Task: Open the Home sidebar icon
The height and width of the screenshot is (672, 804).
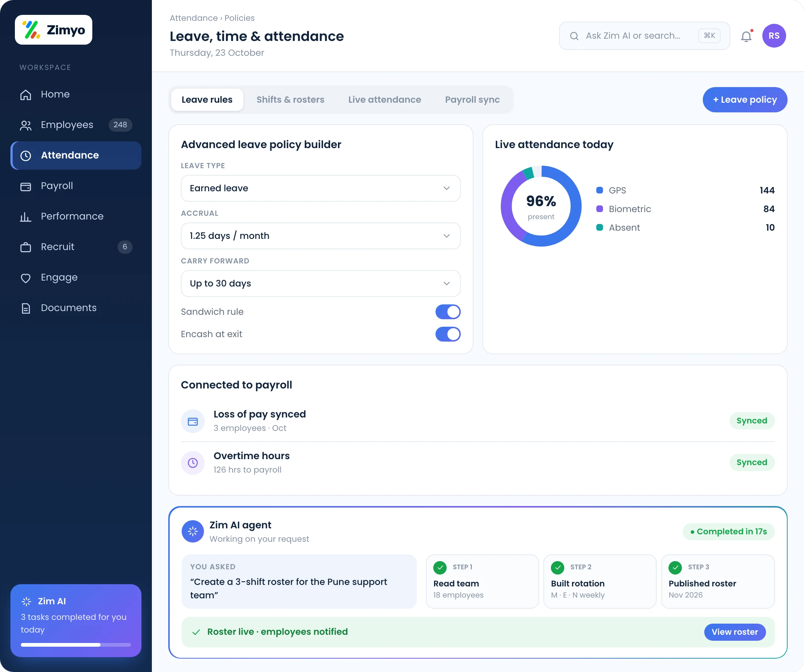Action: tap(26, 95)
